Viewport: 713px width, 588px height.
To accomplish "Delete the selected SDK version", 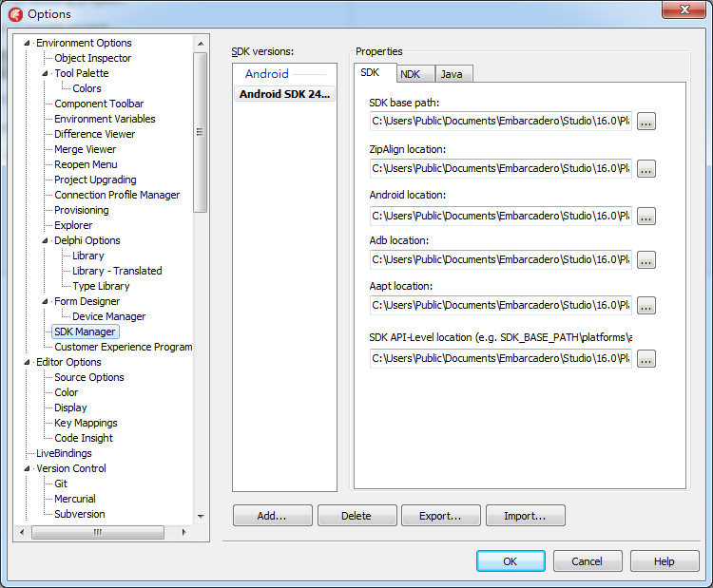I will pyautogui.click(x=356, y=516).
